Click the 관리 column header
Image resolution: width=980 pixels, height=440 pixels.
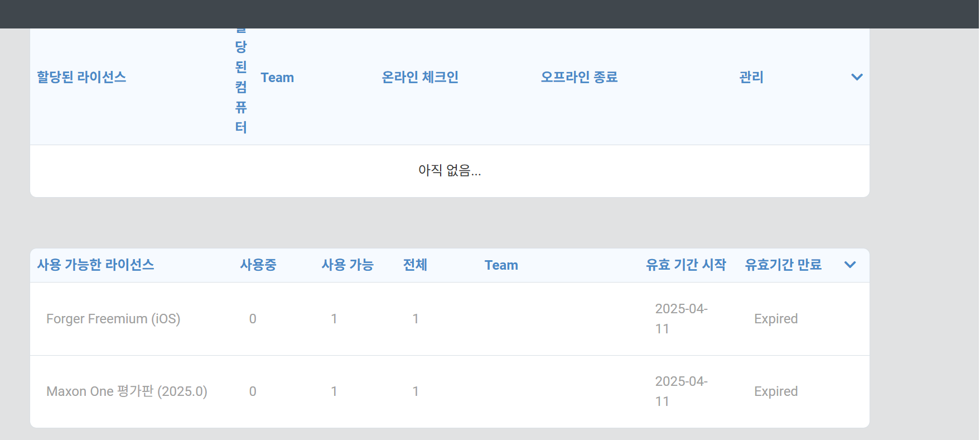(751, 77)
